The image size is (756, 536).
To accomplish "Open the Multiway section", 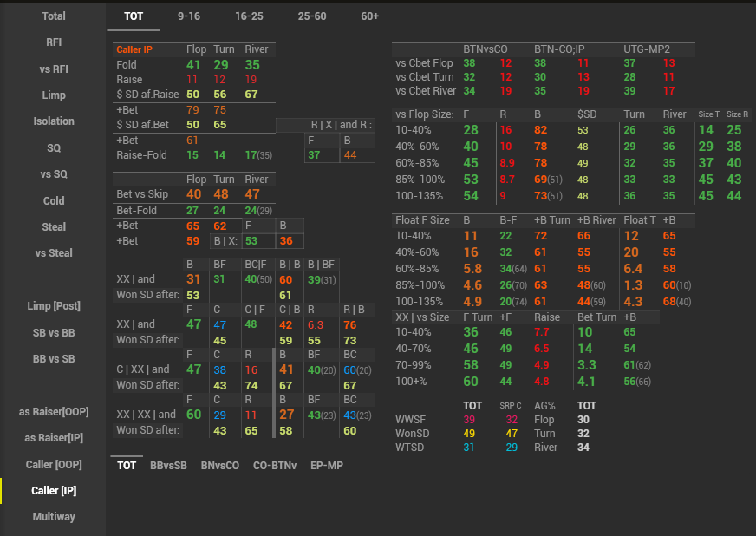I will tap(53, 516).
